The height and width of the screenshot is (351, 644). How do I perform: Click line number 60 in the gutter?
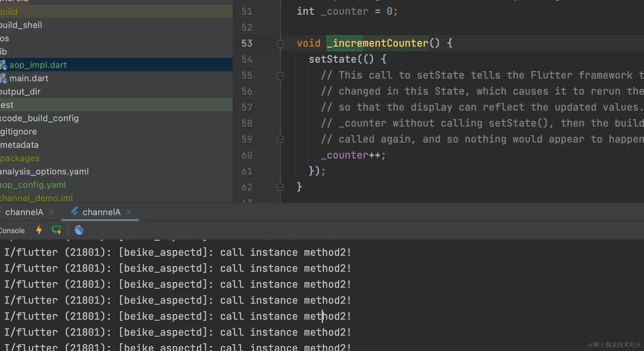[x=247, y=155]
